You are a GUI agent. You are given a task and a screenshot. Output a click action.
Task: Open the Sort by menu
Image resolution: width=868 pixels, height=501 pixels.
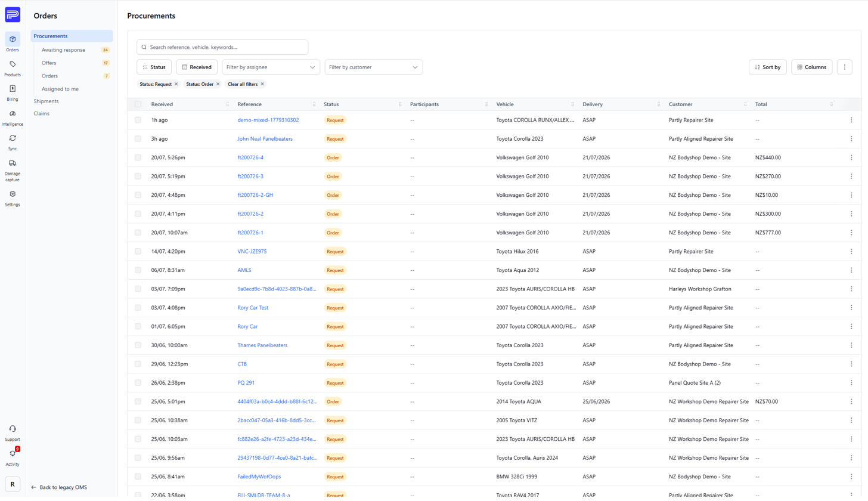point(768,67)
